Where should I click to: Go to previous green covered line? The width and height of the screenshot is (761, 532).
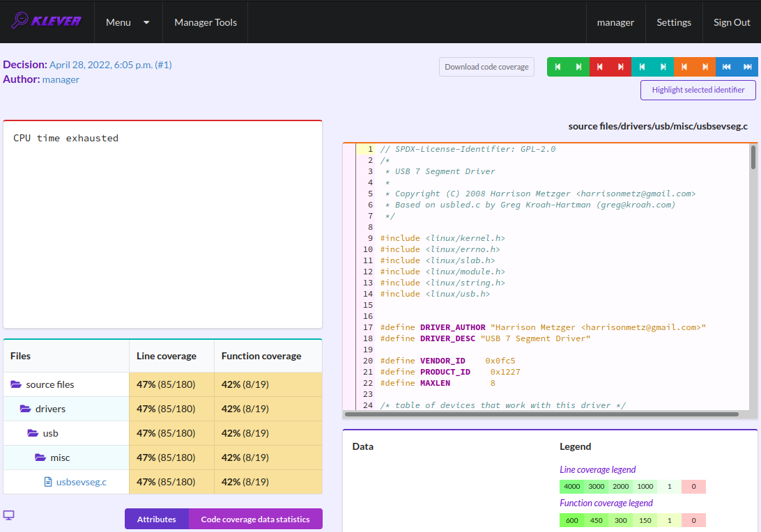tap(558, 67)
